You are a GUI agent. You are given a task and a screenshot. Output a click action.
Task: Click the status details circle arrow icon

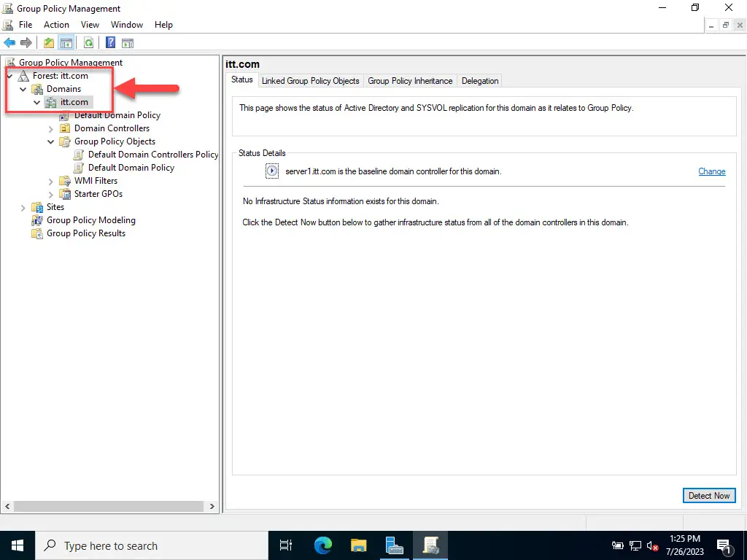point(272,171)
